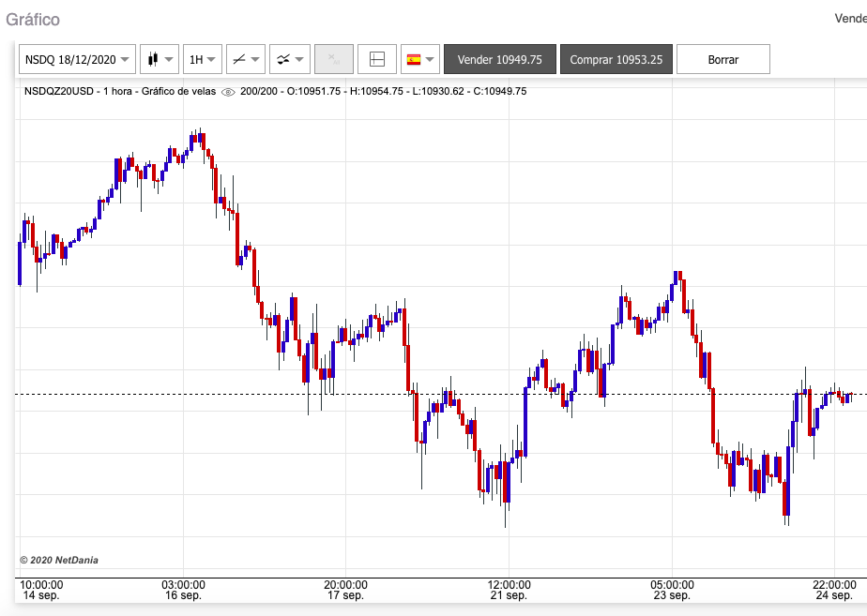Toggle the eye visibility icon in chart header
Viewport: 867px width, 616px height.
coord(227,92)
